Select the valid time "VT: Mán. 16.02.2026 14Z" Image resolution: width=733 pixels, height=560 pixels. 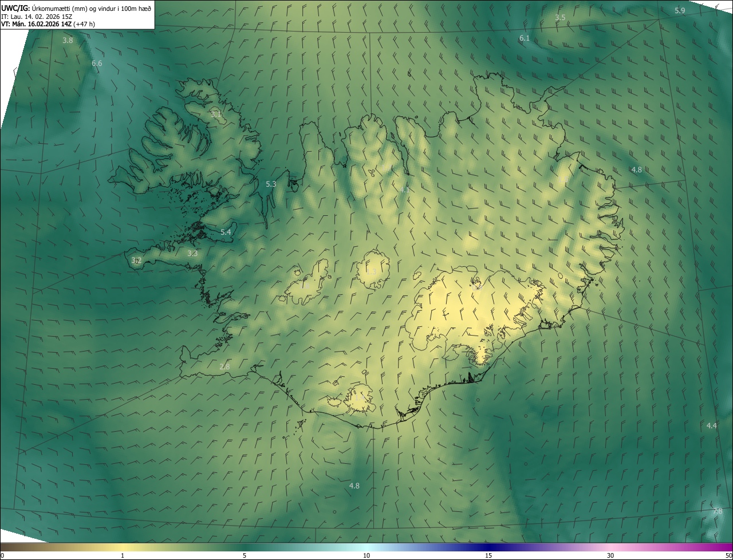coord(37,24)
